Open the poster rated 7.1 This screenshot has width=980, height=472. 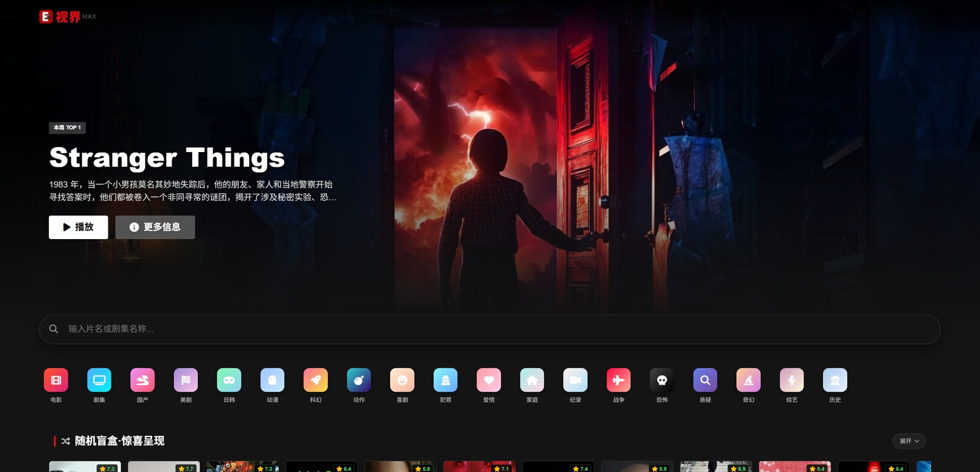(479, 467)
